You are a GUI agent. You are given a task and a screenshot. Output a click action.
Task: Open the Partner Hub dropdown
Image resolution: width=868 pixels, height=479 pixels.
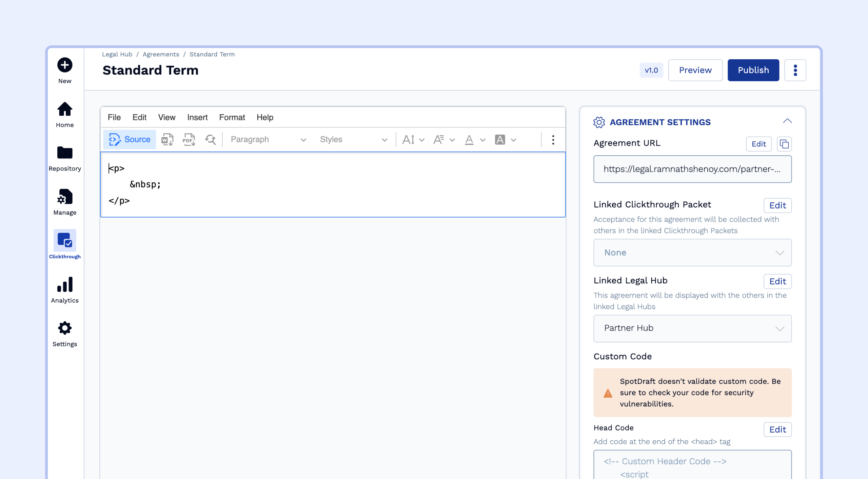(692, 328)
